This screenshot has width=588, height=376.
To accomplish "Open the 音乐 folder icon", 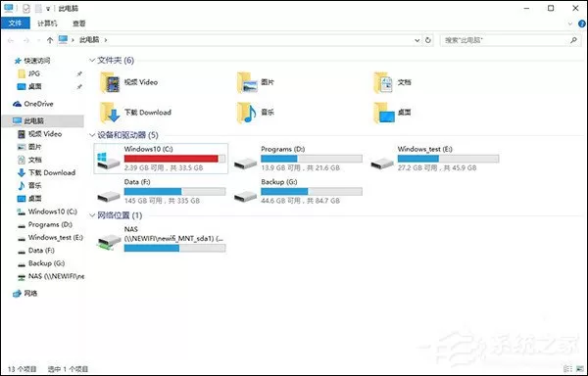I will pyautogui.click(x=247, y=113).
